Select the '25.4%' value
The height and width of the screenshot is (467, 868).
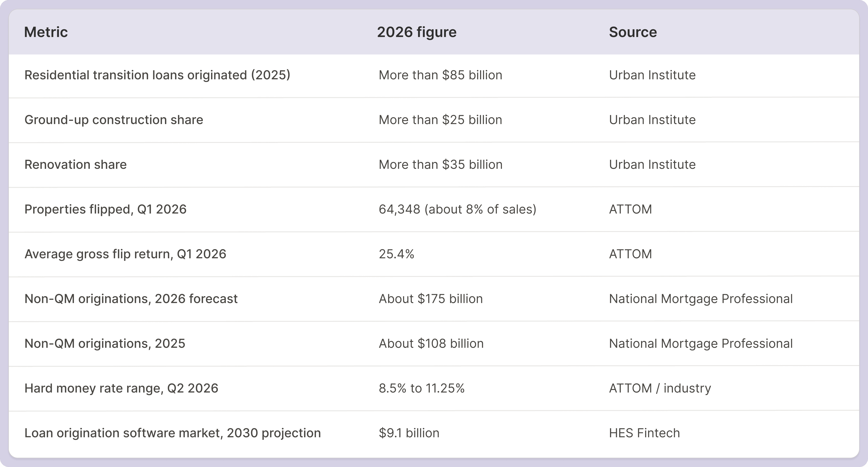[x=396, y=254]
